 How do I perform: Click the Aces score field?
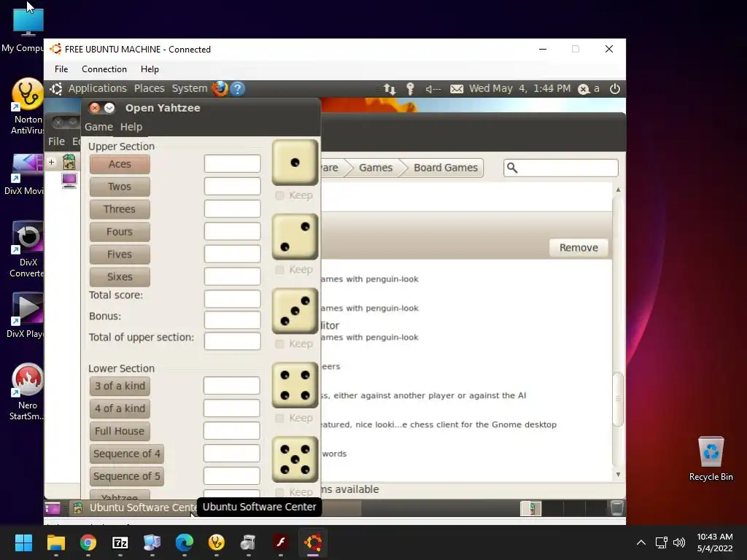point(233,164)
